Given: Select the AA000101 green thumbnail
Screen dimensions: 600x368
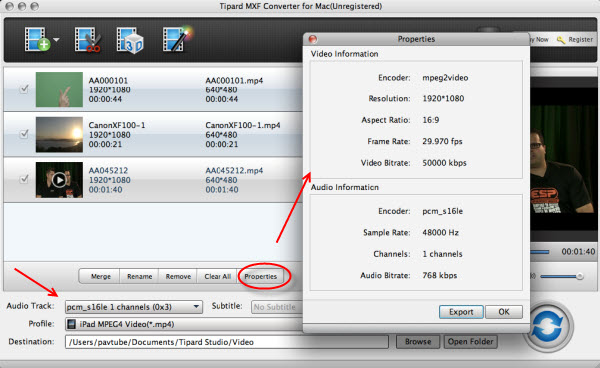Looking at the screenshot, I should (59, 90).
